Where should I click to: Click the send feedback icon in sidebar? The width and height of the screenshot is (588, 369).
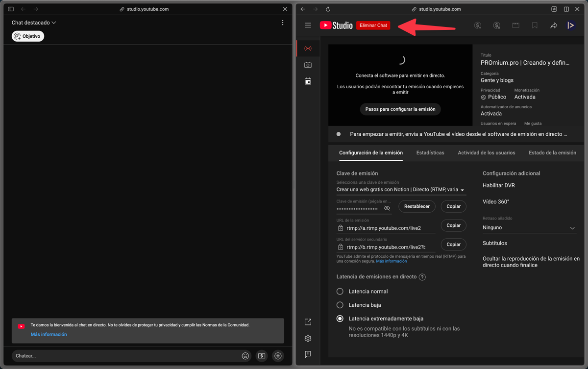pos(308,354)
